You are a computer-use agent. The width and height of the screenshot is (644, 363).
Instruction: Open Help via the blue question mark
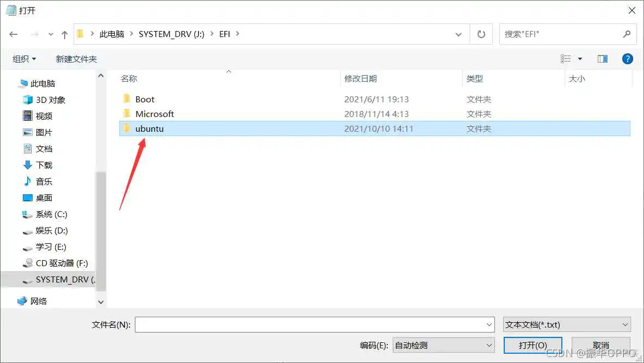tap(627, 59)
